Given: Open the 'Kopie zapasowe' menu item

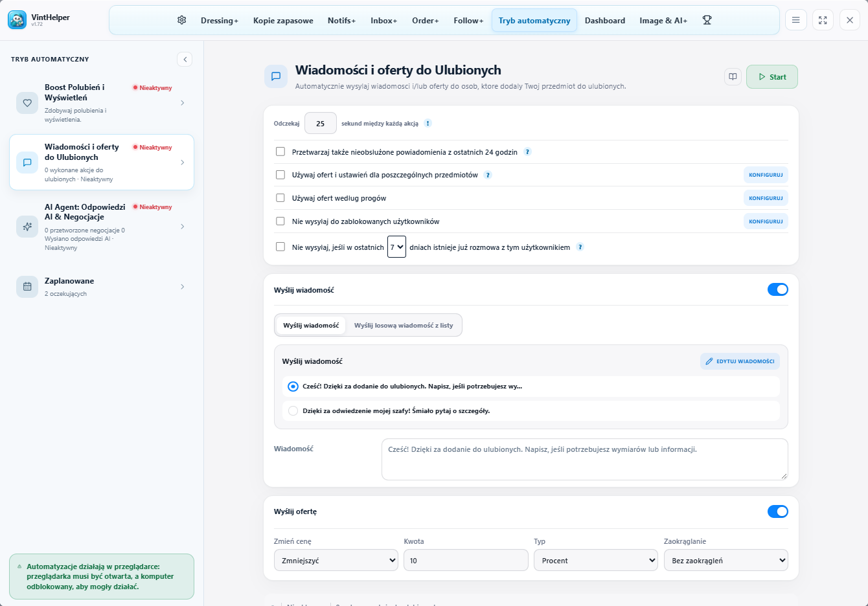Looking at the screenshot, I should pyautogui.click(x=283, y=21).
